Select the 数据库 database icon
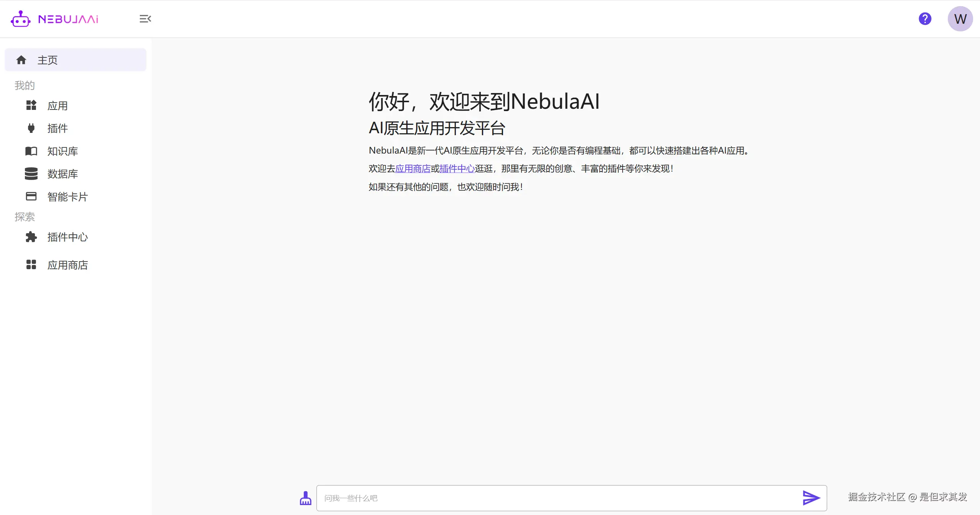This screenshot has height=515, width=980. click(x=31, y=174)
